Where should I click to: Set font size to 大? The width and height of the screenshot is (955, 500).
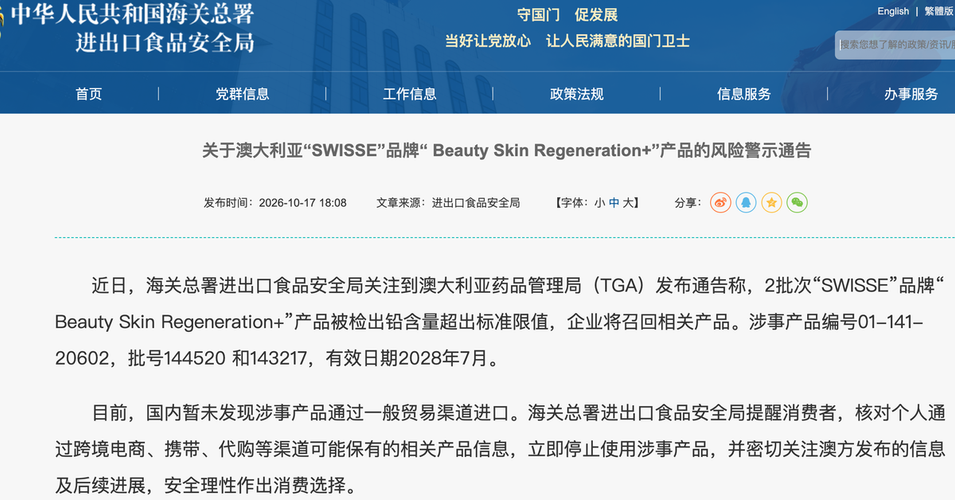point(628,203)
